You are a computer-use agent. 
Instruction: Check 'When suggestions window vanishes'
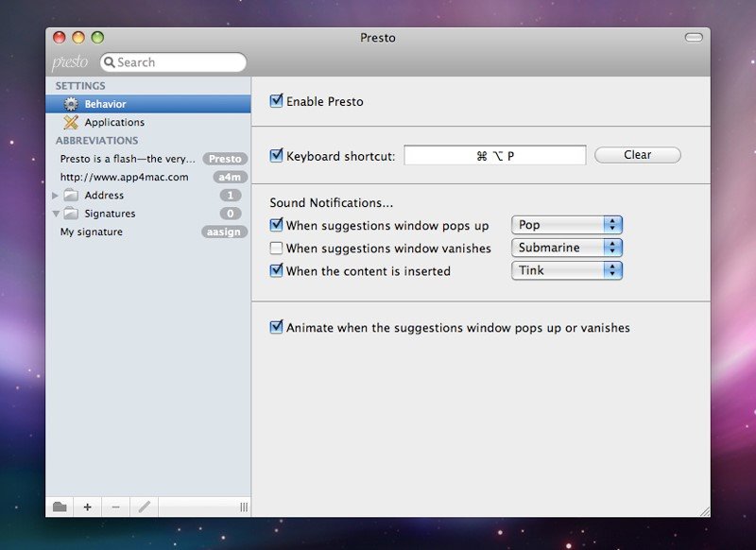(x=276, y=248)
